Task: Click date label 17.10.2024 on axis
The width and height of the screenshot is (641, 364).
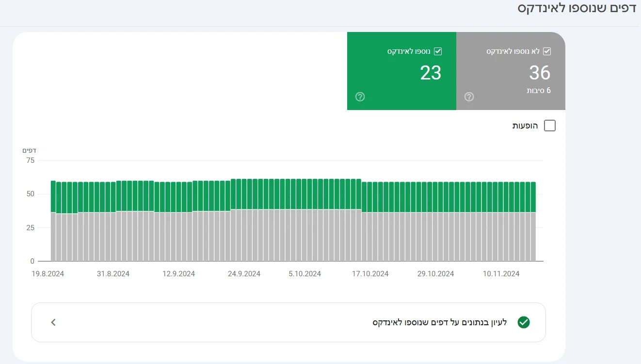Action: 370,274
